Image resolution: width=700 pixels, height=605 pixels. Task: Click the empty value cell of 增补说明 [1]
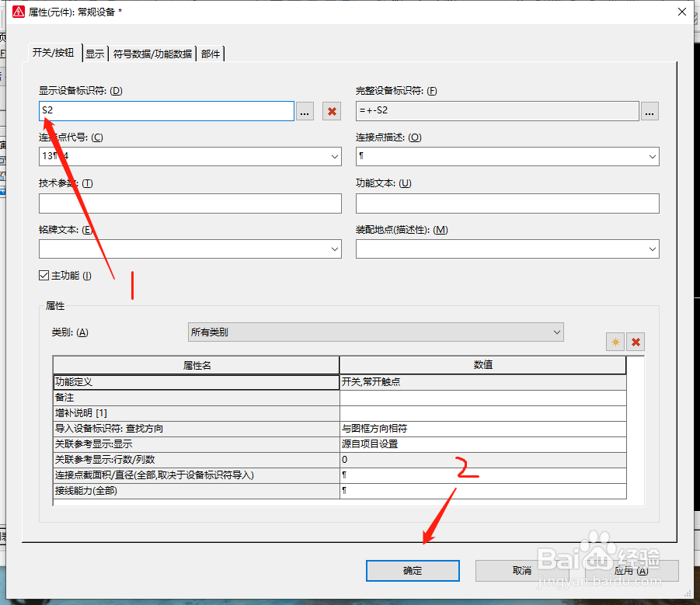click(483, 413)
